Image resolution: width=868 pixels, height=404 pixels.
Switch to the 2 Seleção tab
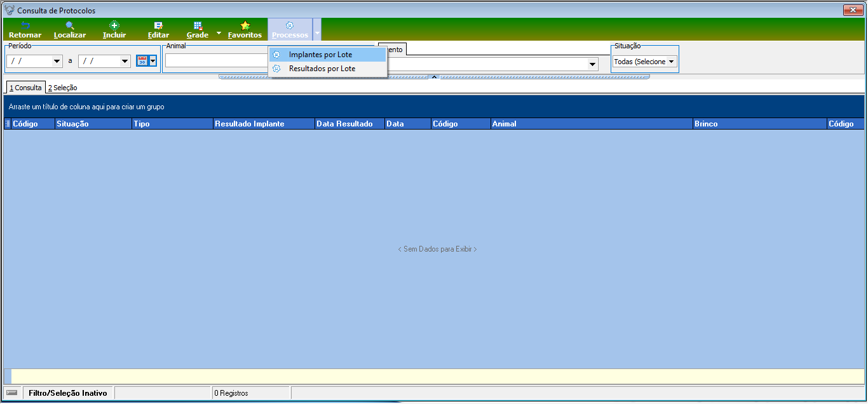coord(62,88)
